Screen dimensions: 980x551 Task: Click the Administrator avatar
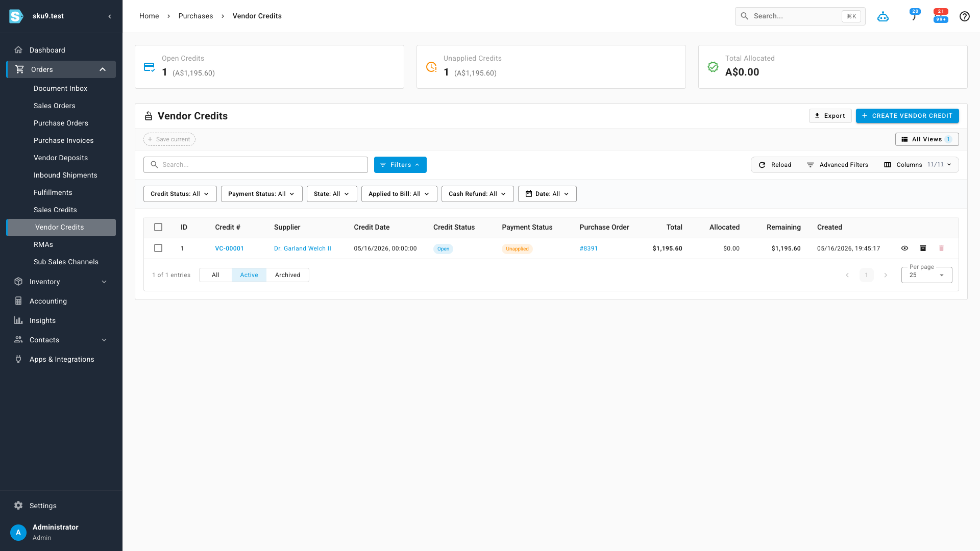[18, 532]
